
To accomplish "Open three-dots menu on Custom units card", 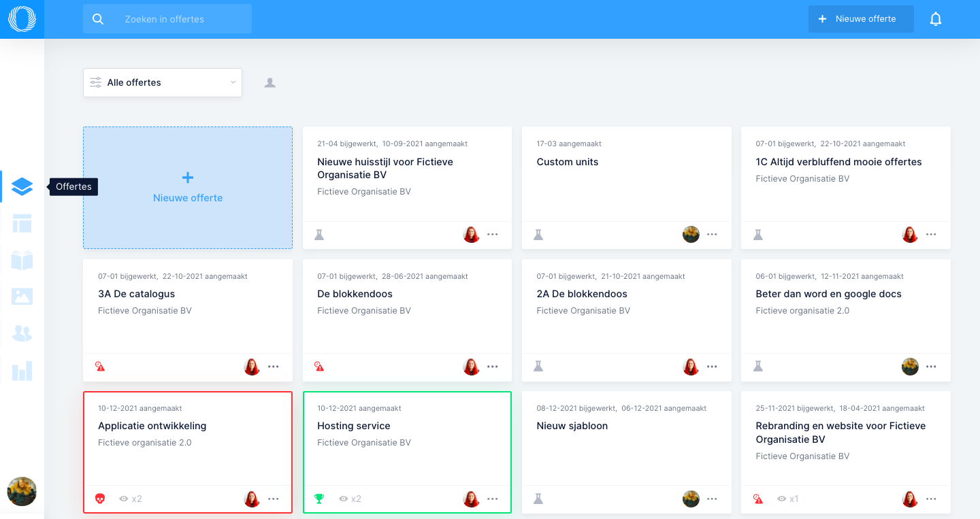I will tap(712, 234).
